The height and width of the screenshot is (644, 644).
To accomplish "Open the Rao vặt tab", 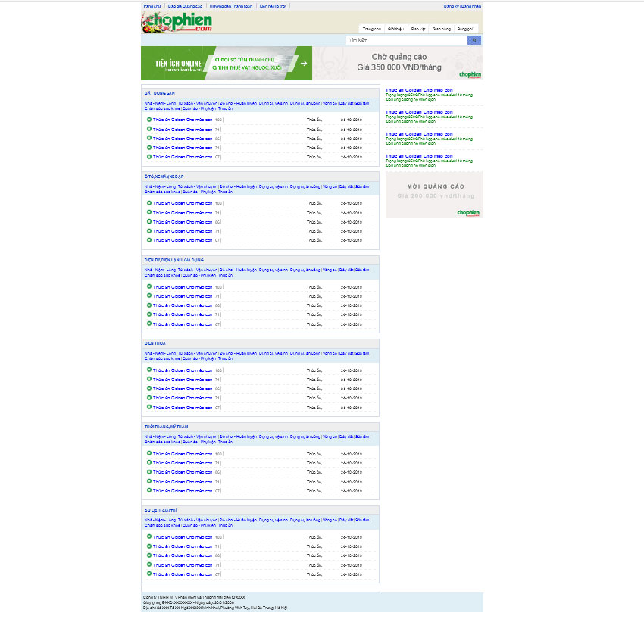I will click(418, 29).
